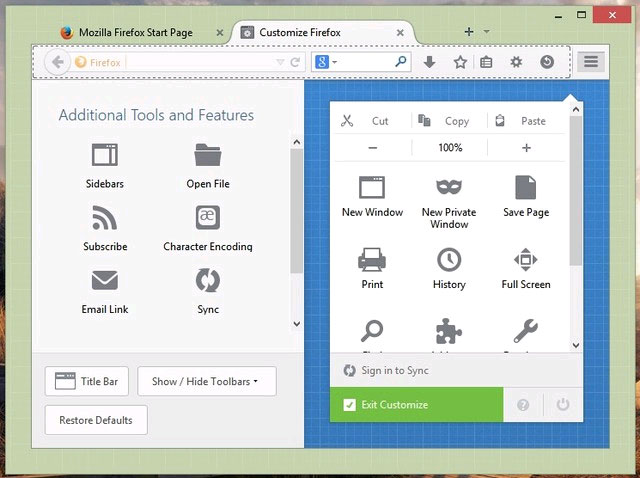Click the Find magnifier icon in panel
This screenshot has height=478, width=640.
pos(372,331)
